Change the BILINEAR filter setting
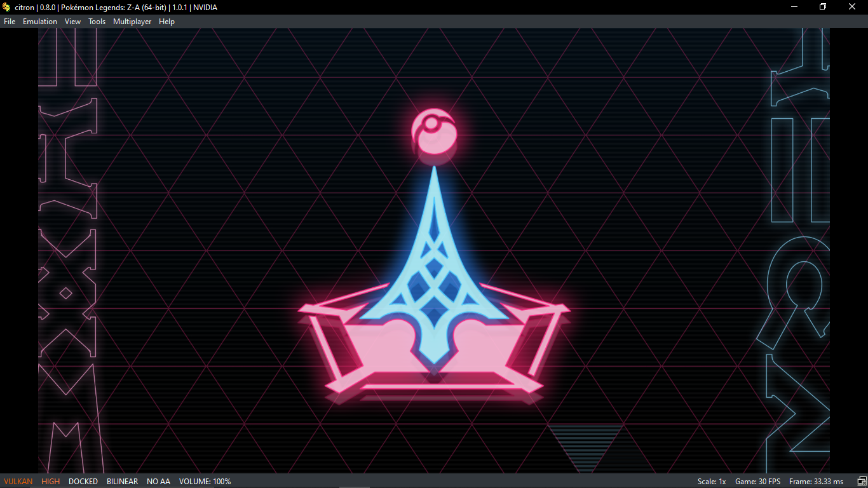The height and width of the screenshot is (488, 868). (123, 482)
